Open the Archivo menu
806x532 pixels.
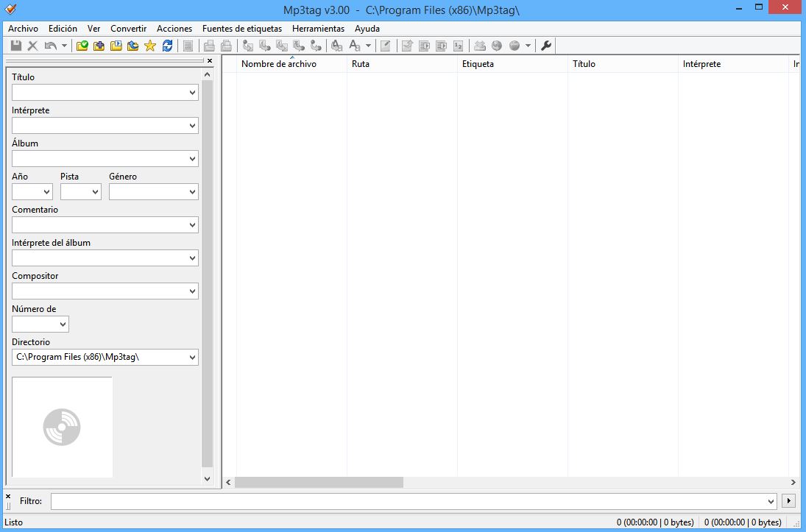pyautogui.click(x=23, y=29)
